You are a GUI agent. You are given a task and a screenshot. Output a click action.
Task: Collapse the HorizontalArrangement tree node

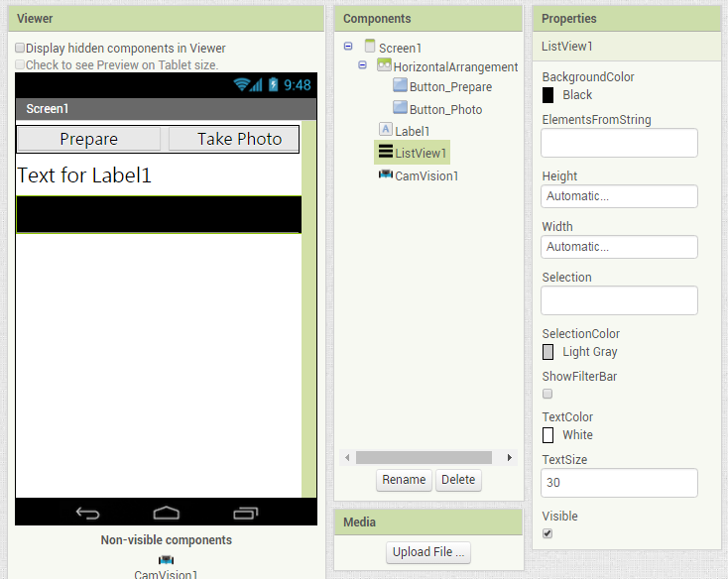(x=363, y=65)
